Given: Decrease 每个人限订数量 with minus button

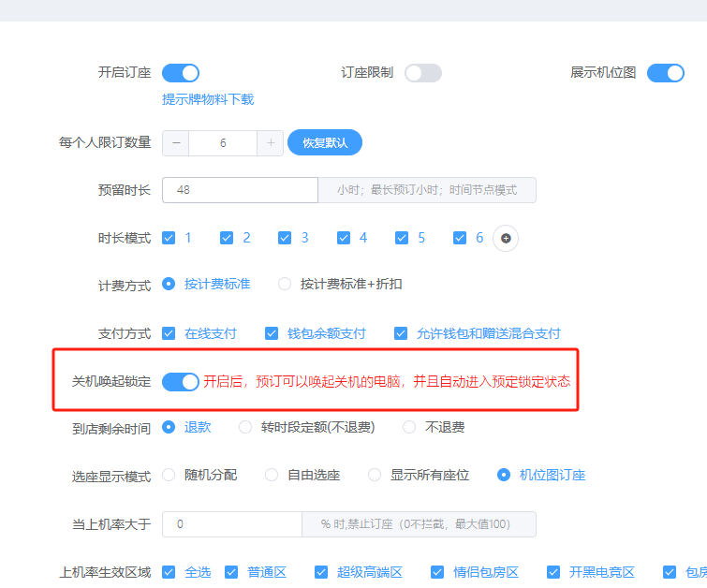Looking at the screenshot, I should (176, 143).
